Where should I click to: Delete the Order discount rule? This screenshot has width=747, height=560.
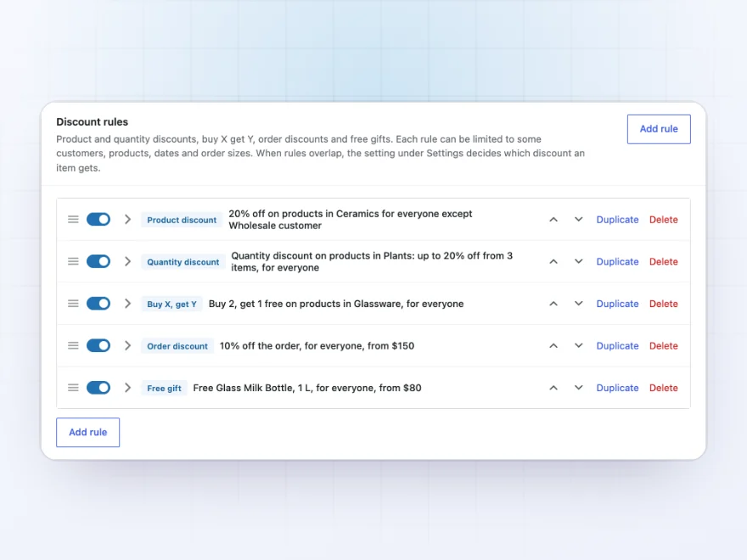tap(664, 345)
